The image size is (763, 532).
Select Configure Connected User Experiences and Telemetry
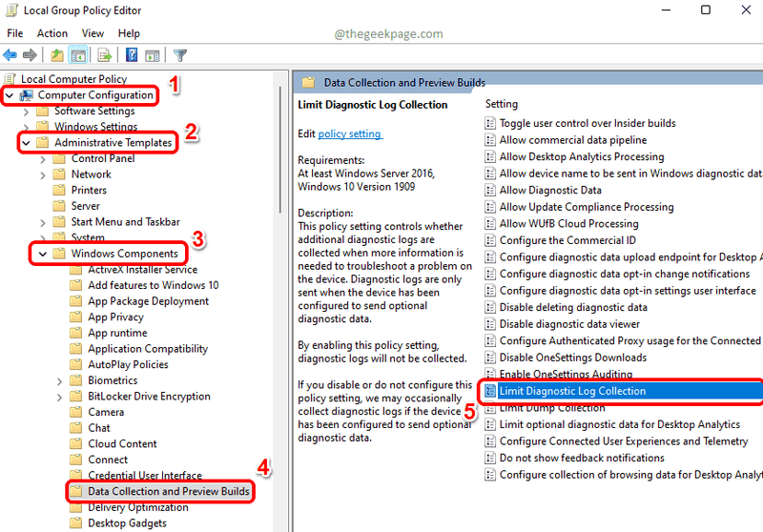coord(624,441)
